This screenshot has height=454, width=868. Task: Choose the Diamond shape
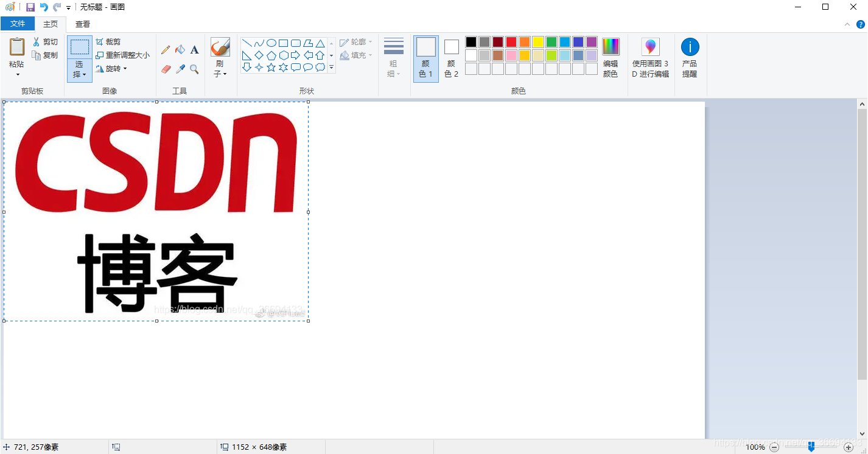click(x=259, y=55)
